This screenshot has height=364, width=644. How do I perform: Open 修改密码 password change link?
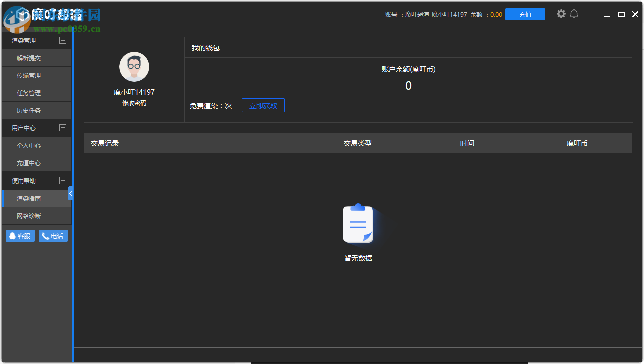click(x=134, y=102)
